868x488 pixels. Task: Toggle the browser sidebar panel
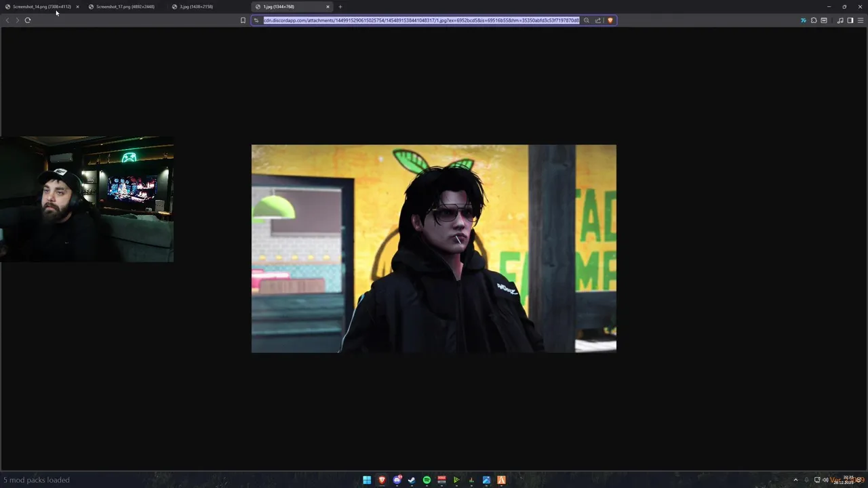click(x=850, y=20)
